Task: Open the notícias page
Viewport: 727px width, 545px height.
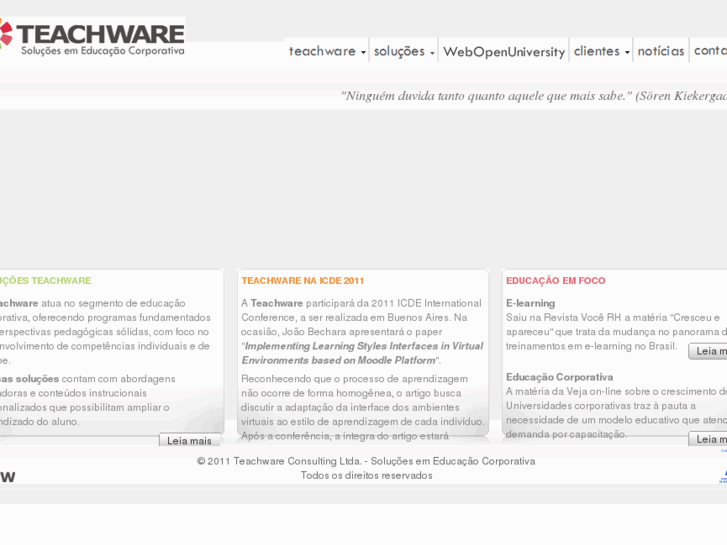Action: pyautogui.click(x=661, y=51)
